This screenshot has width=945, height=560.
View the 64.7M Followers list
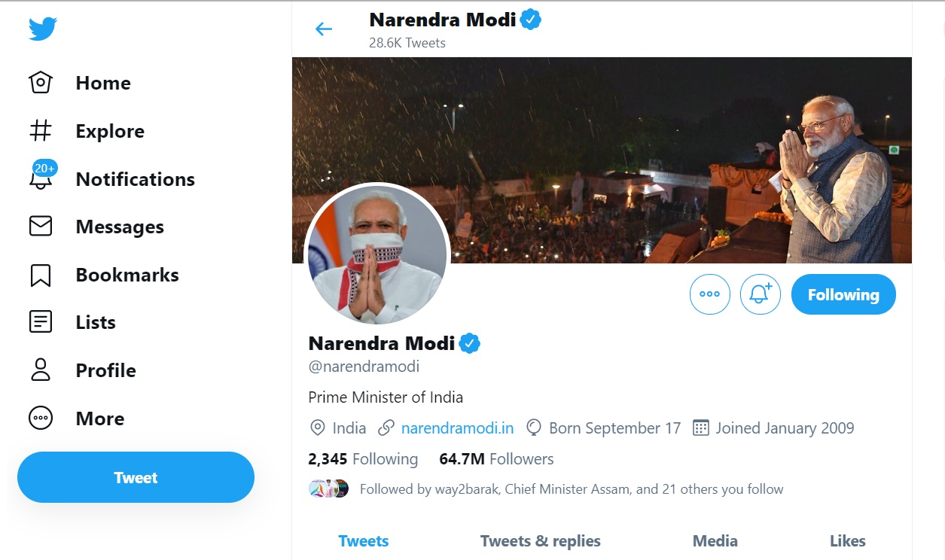(x=496, y=459)
